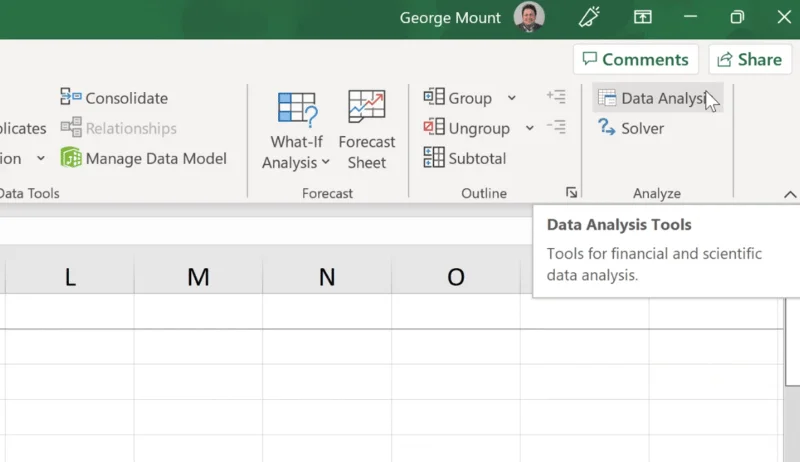Expand the Ungroup dropdown arrow
800x462 pixels.
pos(530,128)
